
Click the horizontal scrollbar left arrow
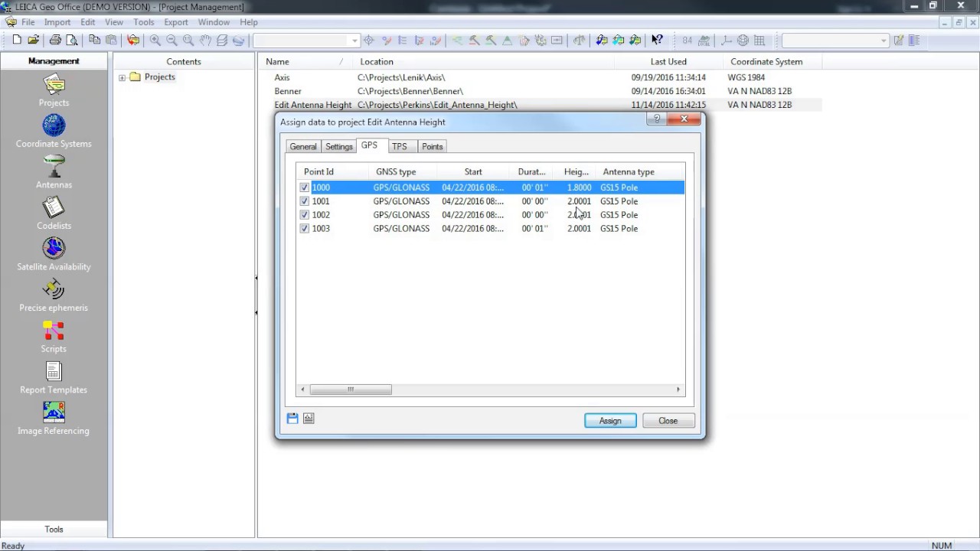[x=302, y=390]
